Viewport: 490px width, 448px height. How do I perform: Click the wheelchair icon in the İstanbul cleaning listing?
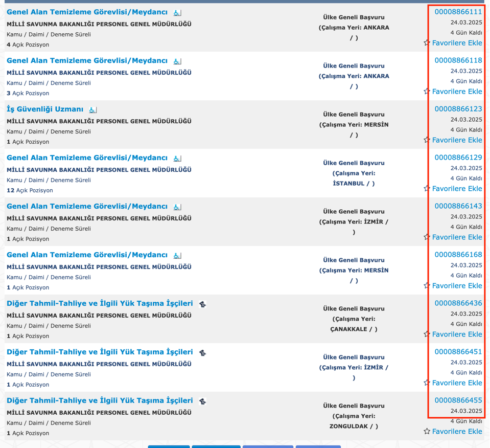click(177, 159)
